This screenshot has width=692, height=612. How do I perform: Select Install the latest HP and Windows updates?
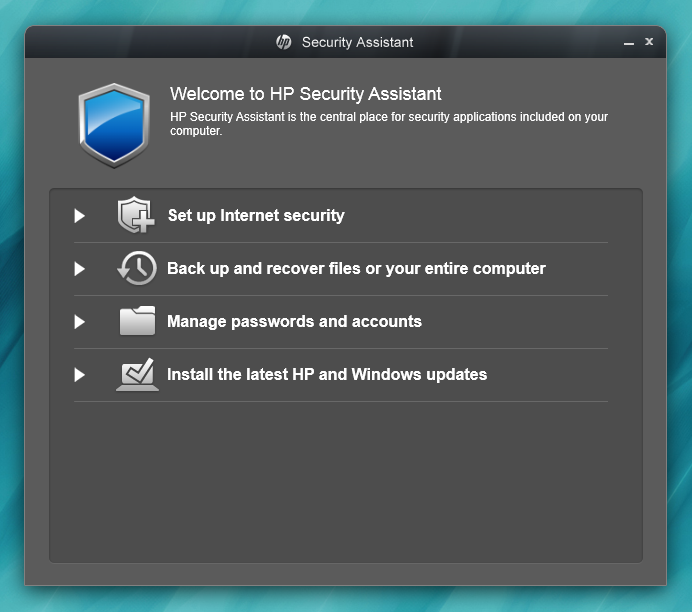click(327, 374)
